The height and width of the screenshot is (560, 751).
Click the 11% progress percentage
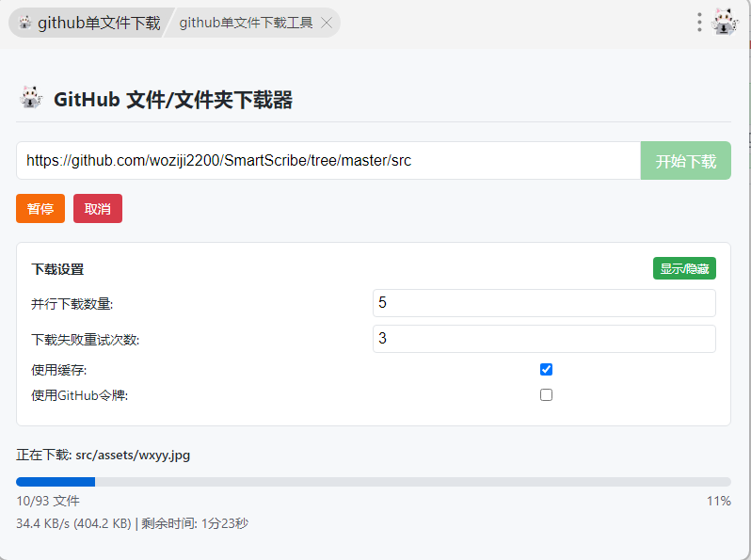pos(718,501)
